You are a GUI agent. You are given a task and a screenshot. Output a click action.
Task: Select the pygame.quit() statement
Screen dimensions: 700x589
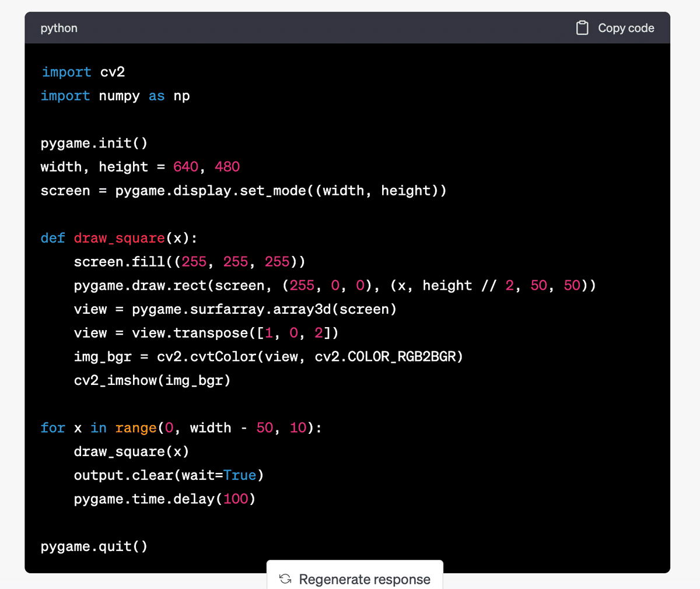(93, 546)
